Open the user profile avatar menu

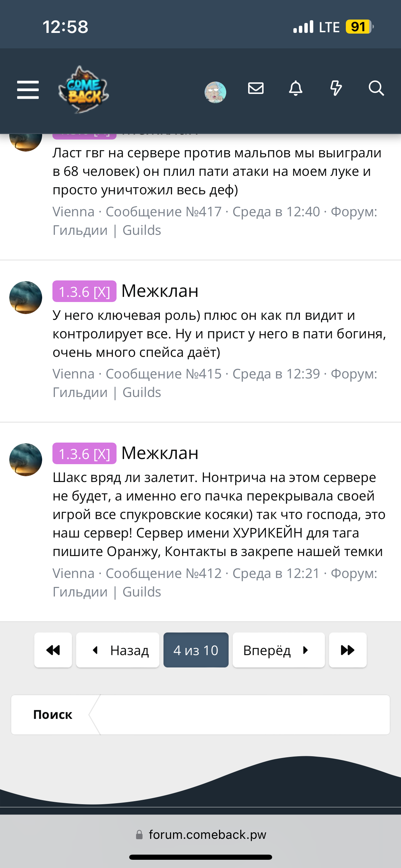[215, 92]
